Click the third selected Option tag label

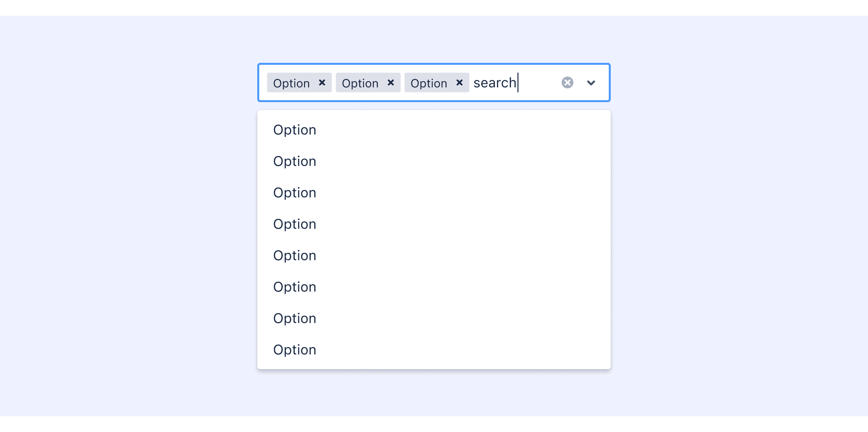tap(429, 83)
